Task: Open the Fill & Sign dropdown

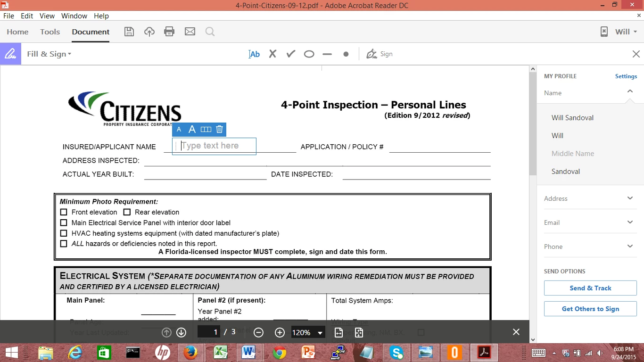Action: [x=49, y=54]
